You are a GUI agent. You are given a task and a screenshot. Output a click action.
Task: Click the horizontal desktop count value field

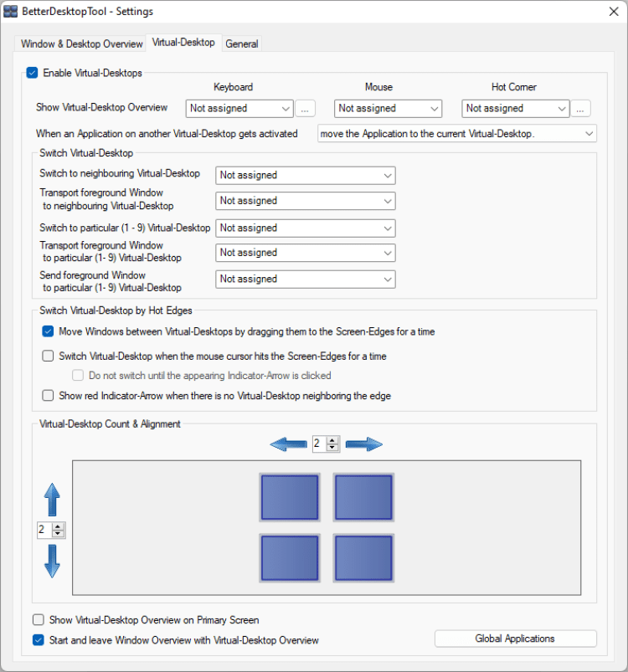click(x=319, y=444)
